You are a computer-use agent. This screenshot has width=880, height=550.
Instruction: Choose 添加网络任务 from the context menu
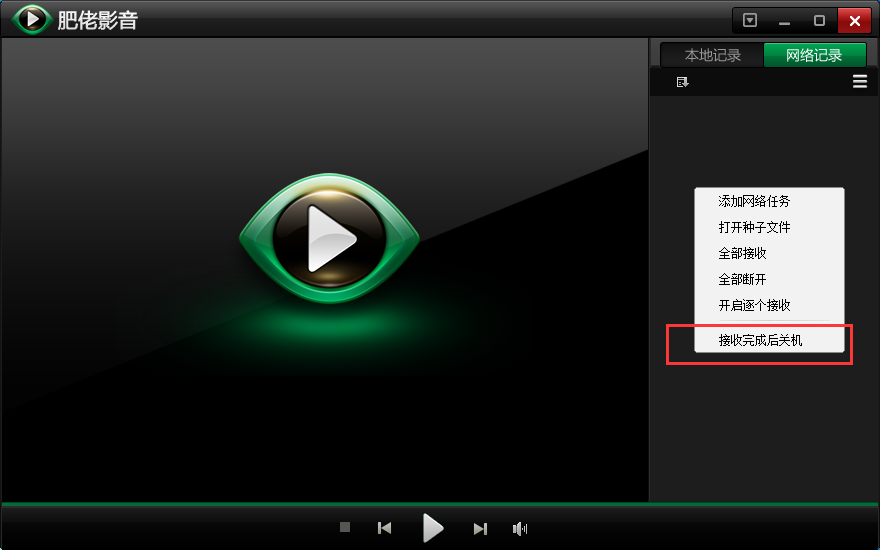[769, 201]
